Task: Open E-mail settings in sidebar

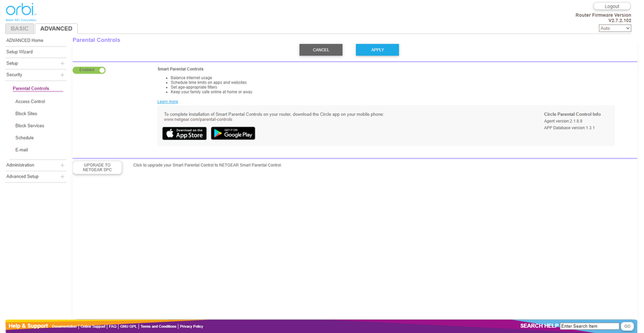Action: [22, 150]
